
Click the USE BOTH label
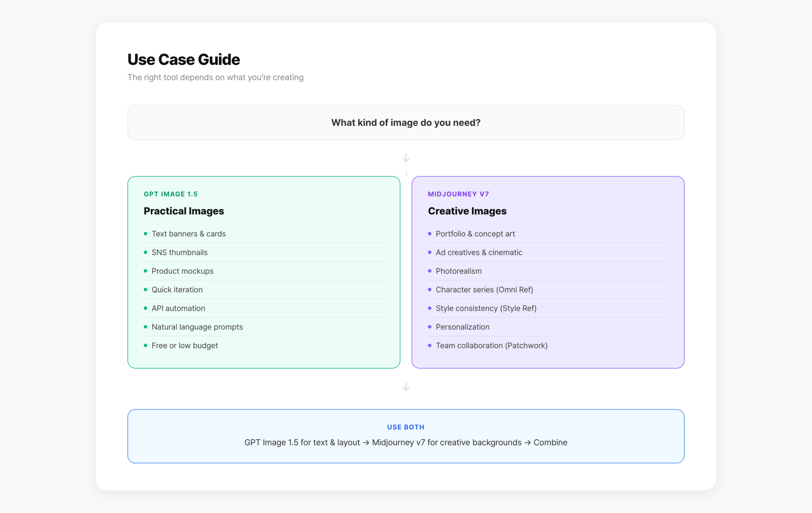406,427
